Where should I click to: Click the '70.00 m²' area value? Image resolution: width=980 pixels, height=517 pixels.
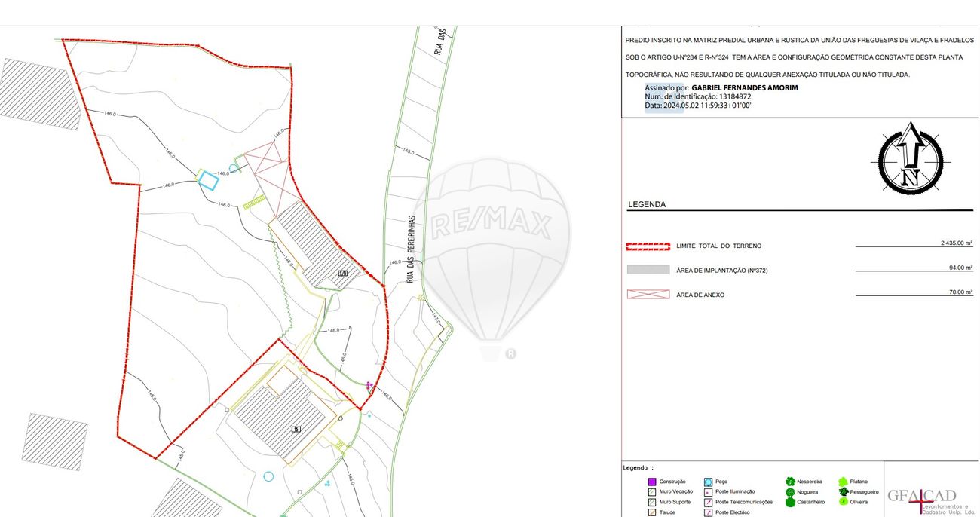coord(960,292)
